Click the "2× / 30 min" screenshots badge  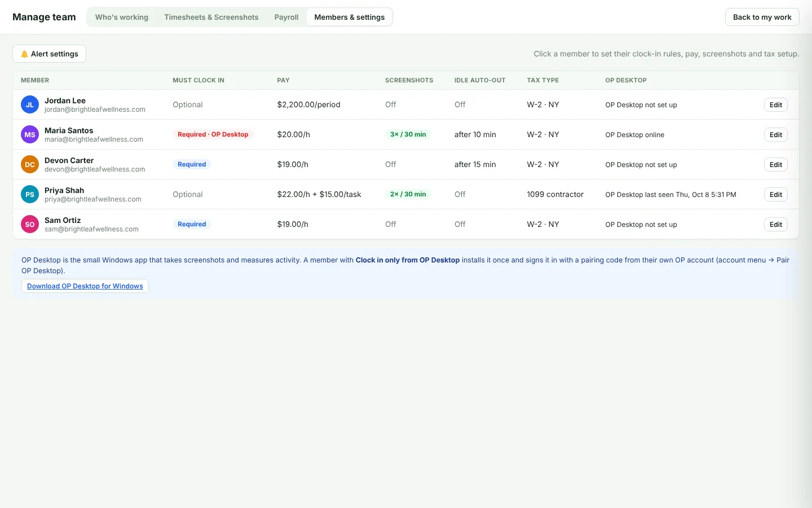(x=408, y=194)
